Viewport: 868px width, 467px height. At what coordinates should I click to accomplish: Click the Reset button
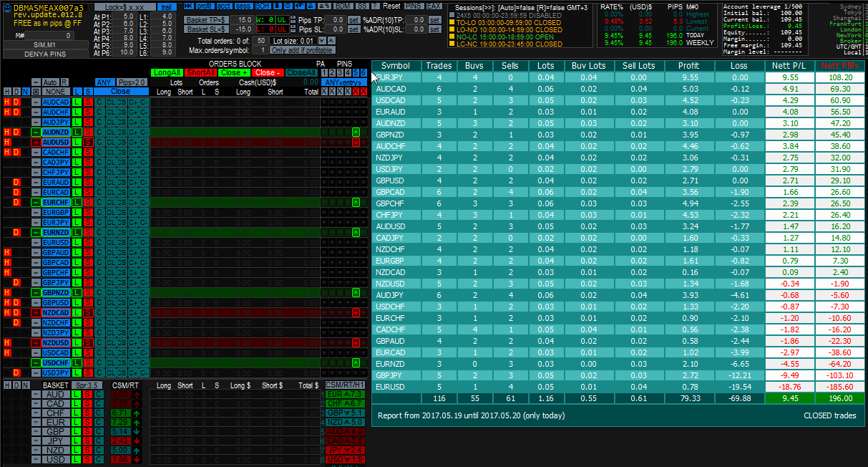391,6
